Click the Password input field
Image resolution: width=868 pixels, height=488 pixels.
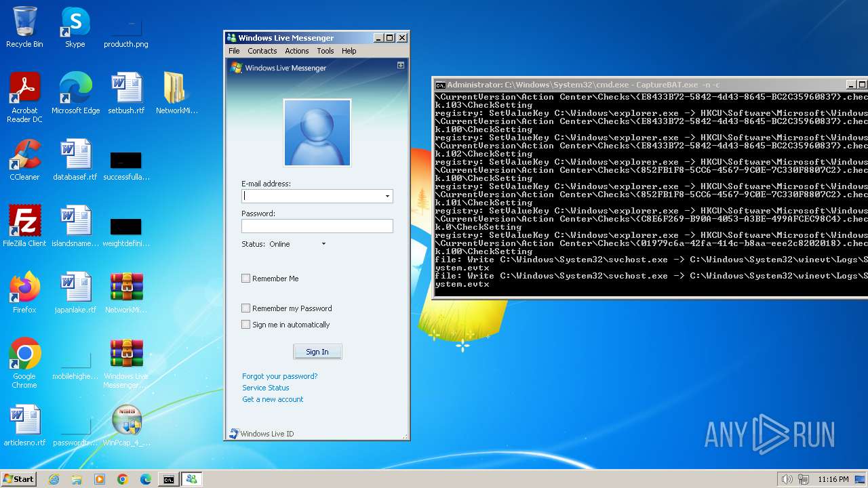(x=317, y=226)
